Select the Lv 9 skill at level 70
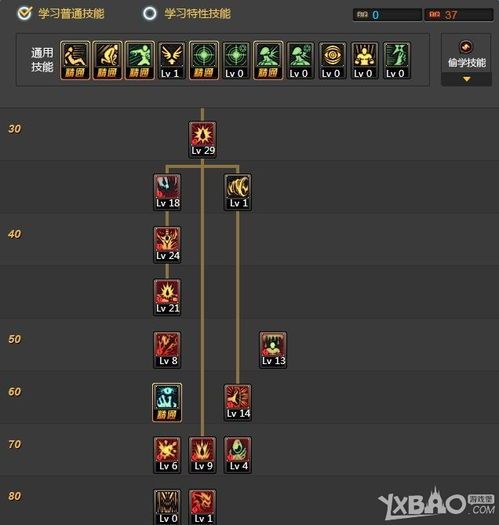Image resolution: width=499 pixels, height=525 pixels. (203, 455)
